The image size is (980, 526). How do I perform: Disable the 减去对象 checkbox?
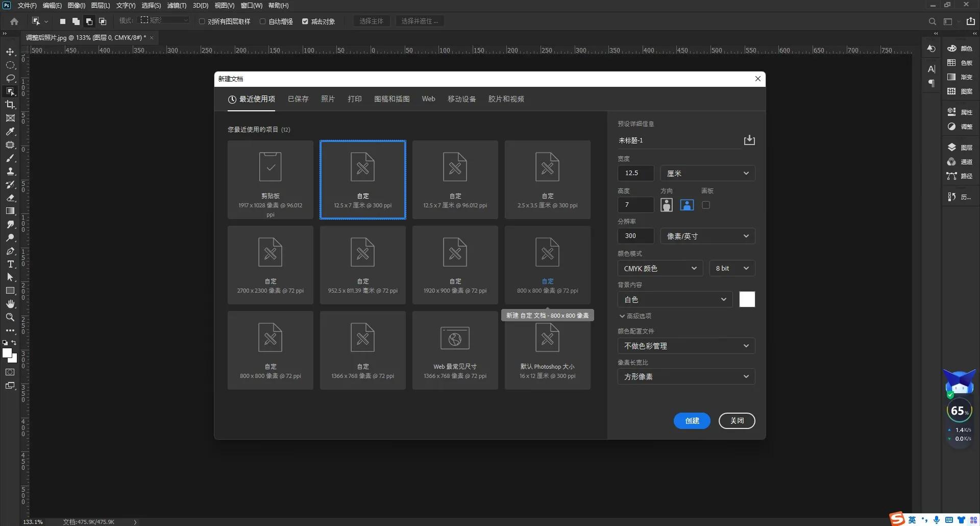(x=306, y=21)
